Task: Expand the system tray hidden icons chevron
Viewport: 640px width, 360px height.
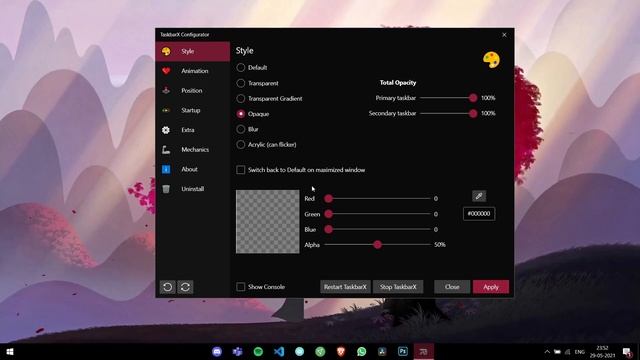Action: [x=547, y=351]
